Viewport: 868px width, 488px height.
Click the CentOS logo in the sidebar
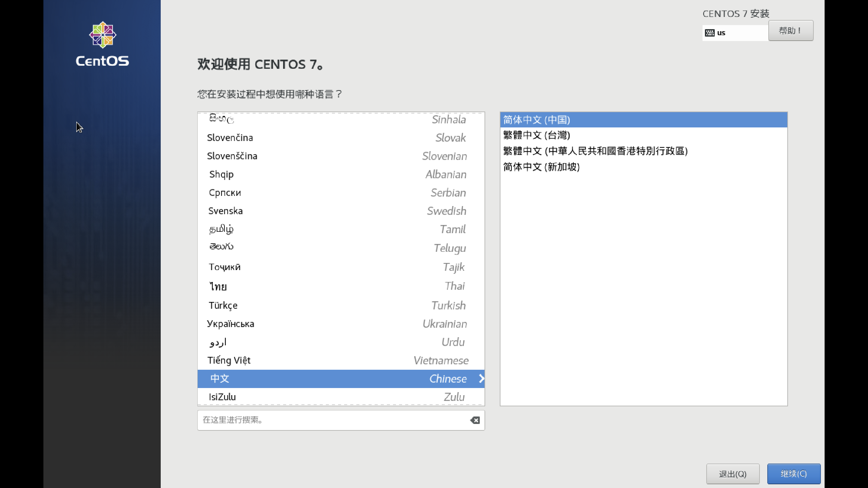[102, 35]
